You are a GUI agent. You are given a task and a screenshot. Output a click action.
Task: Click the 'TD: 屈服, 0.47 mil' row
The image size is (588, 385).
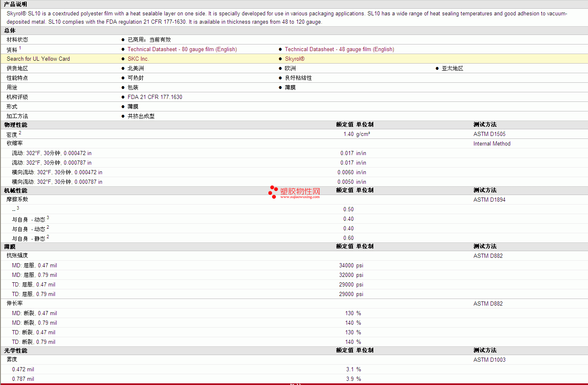click(x=34, y=284)
